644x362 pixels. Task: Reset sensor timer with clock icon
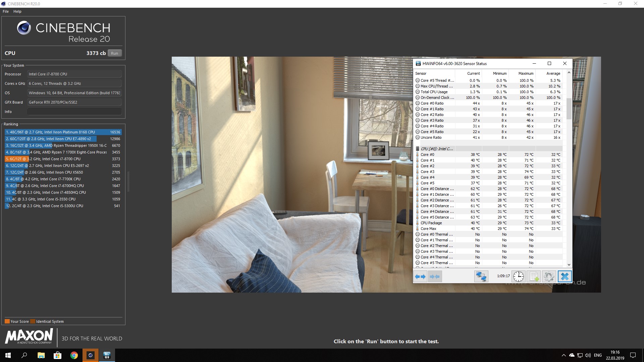pyautogui.click(x=519, y=277)
